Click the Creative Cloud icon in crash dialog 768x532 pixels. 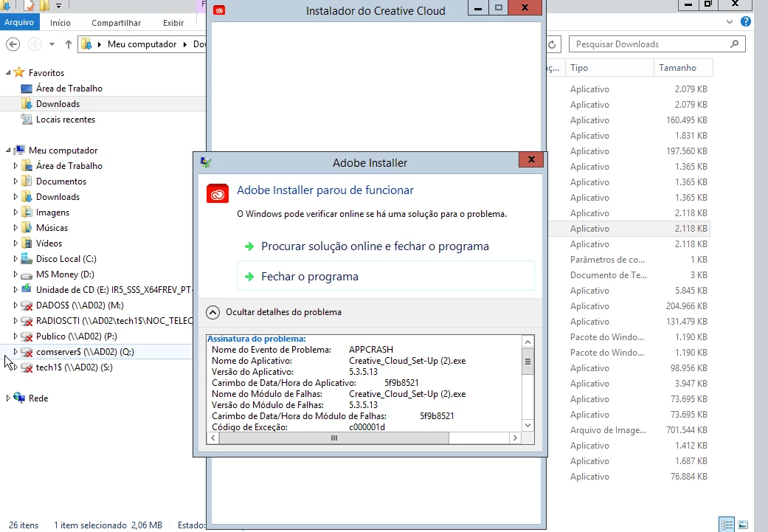tap(218, 194)
